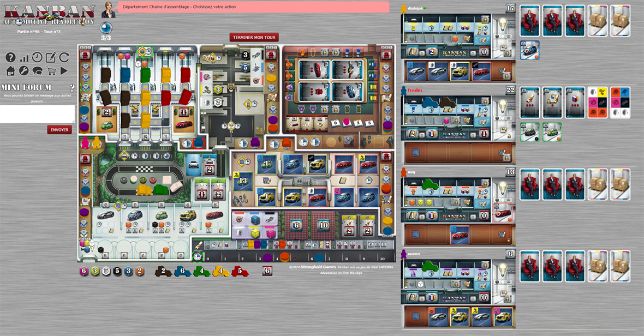The height and width of the screenshot is (336, 644).
Task: Select player name diplojak
Action: [x=416, y=9]
